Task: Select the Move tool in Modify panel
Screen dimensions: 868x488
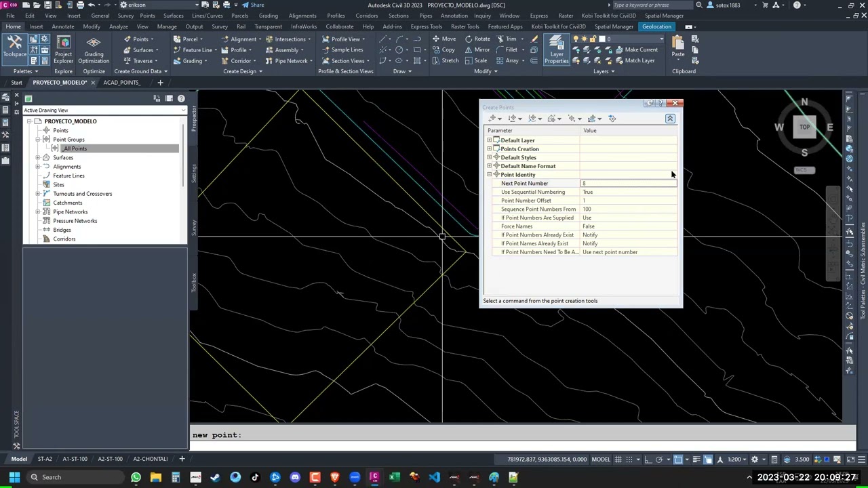Action: coord(443,39)
